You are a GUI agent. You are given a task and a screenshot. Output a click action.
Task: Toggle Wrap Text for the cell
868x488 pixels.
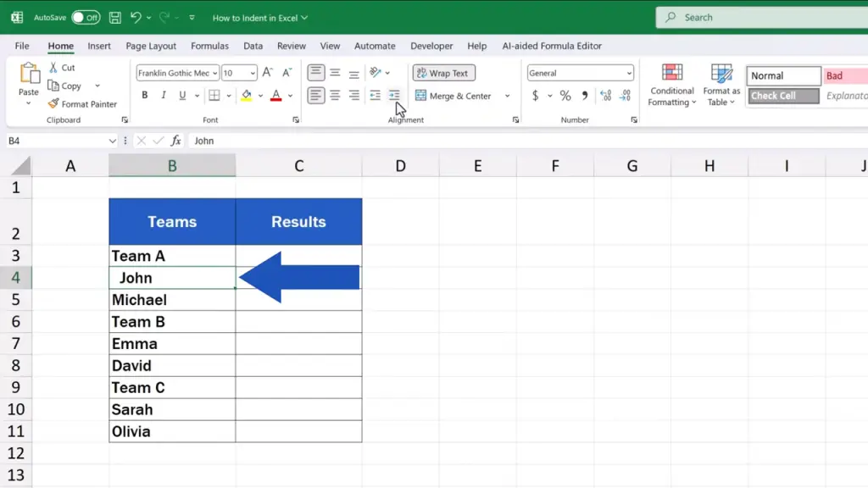(443, 73)
